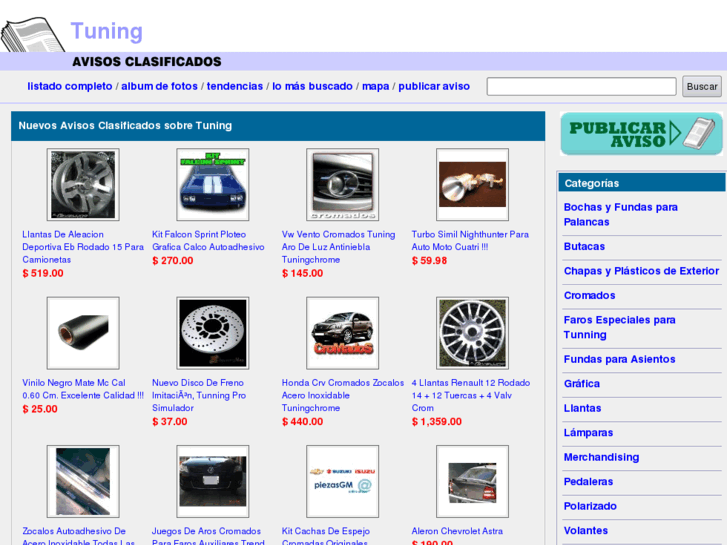Click the 'Categorías' sidebar heading
727x545 pixels.
(592, 183)
